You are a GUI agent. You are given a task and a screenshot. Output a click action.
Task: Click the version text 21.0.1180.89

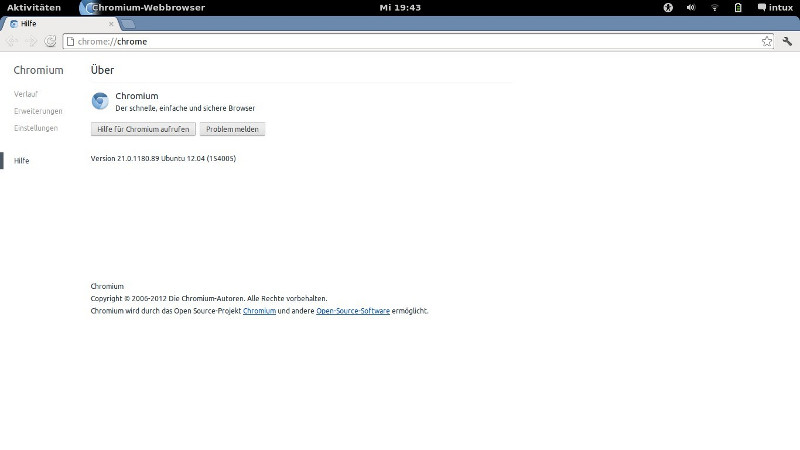point(163,159)
